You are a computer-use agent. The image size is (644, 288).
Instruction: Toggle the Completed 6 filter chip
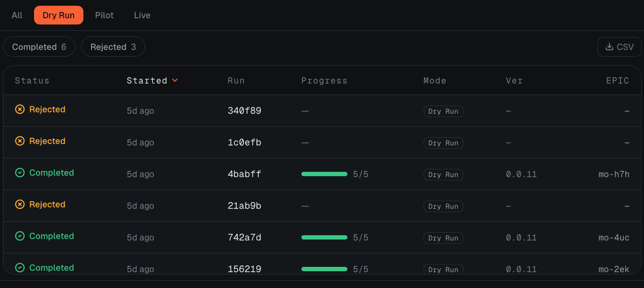[39, 47]
